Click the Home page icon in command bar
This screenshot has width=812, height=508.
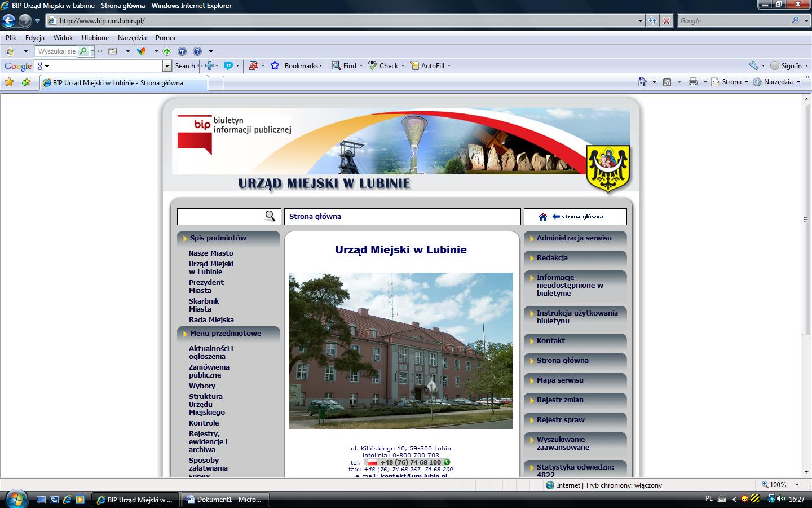coord(642,82)
